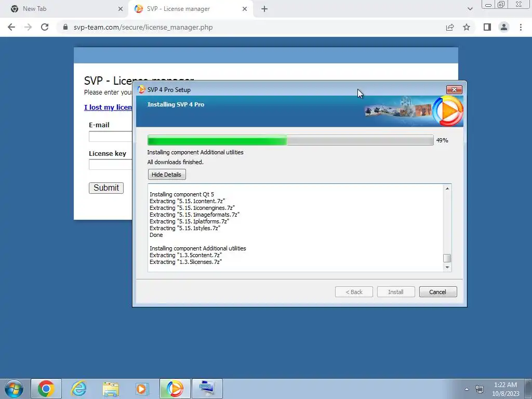Click 'Extracting 5.15.1iconengines.7z' log line
532x399 pixels.
pyautogui.click(x=192, y=208)
